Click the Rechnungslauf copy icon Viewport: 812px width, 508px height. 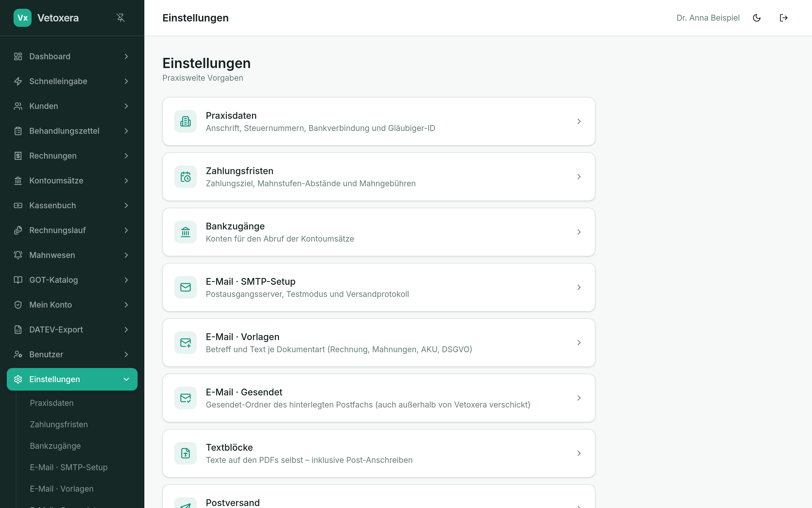[18, 231]
